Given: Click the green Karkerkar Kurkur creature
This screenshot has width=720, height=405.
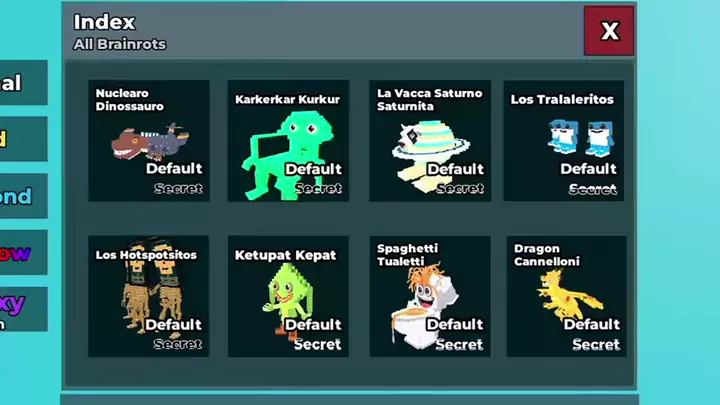Looking at the screenshot, I should tap(288, 155).
